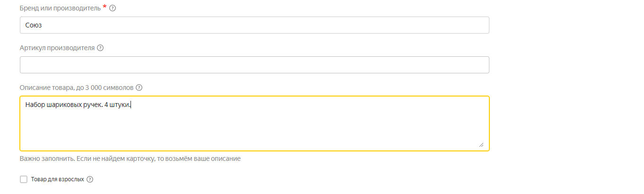The image size is (644, 194).
Task: Focus the brand field containing "Союз"
Action: pos(254,25)
